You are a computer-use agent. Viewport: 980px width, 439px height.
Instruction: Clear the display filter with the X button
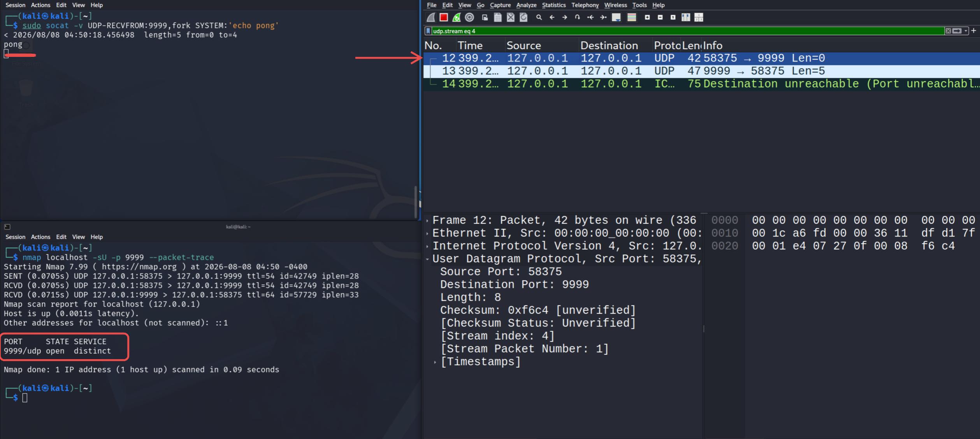click(x=948, y=31)
